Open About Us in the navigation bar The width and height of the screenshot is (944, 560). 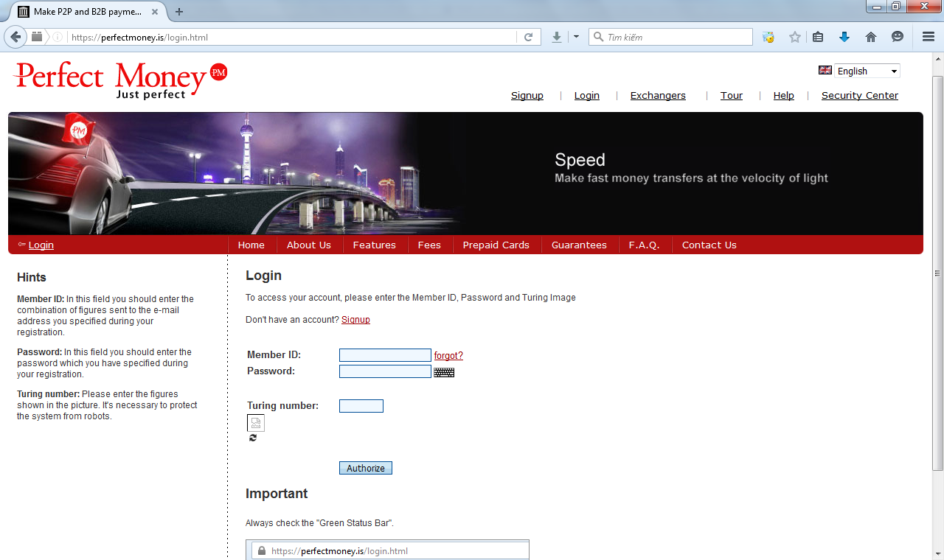tap(309, 245)
